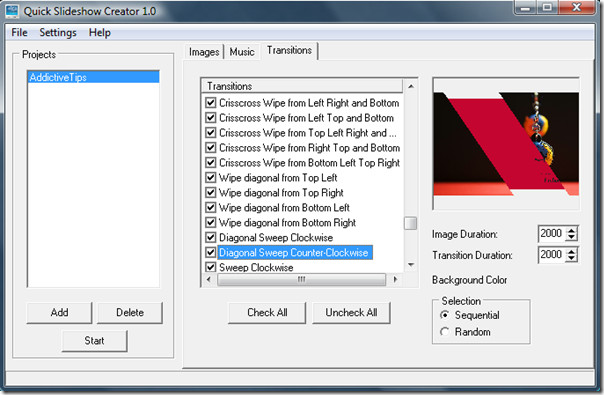Screen dimensions: 604x395
Task: Increase Image Duration with up arrow
Action: coord(572,230)
